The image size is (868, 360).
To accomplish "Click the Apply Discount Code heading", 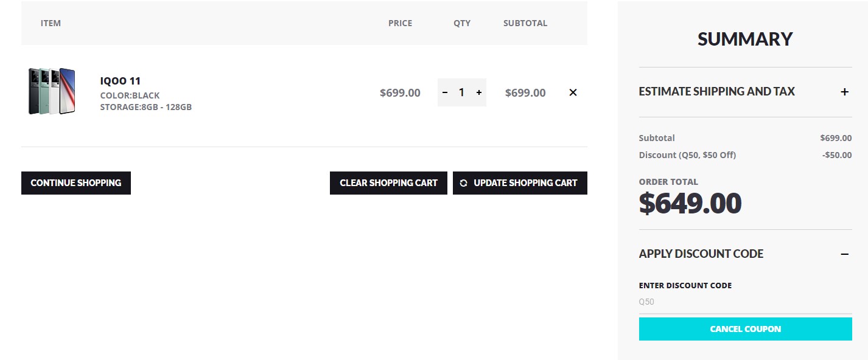I will 701,254.
